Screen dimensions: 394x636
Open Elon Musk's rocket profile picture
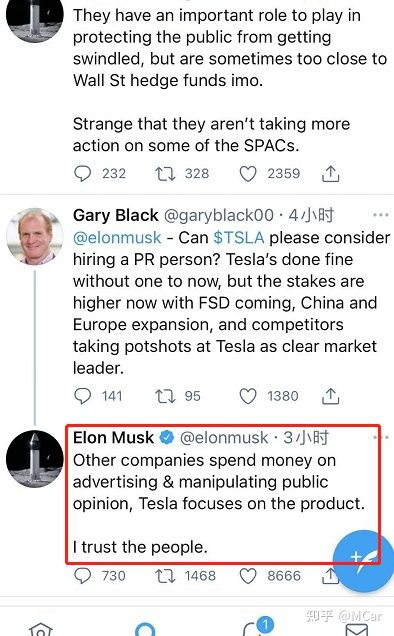pos(35,459)
